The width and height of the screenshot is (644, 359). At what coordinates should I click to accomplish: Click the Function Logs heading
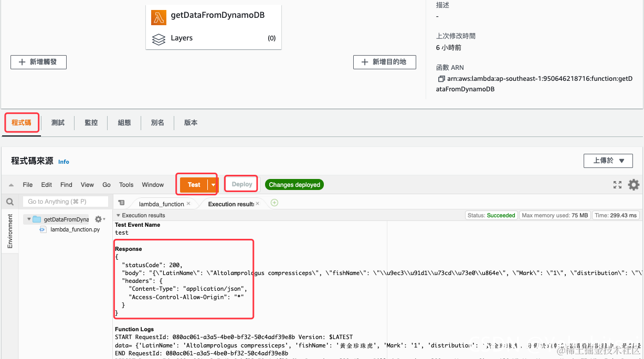point(134,329)
